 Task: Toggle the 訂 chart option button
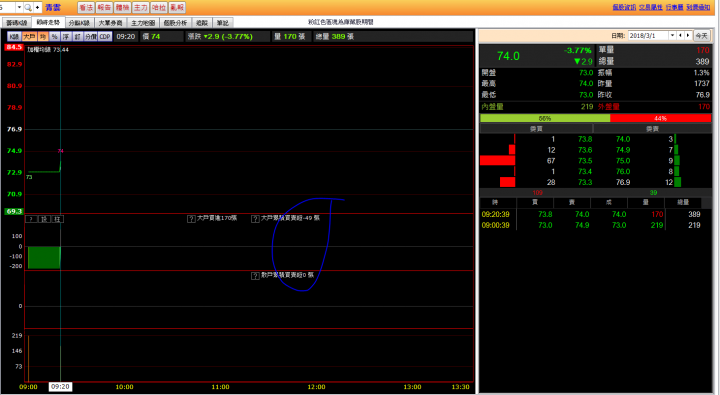coord(78,36)
